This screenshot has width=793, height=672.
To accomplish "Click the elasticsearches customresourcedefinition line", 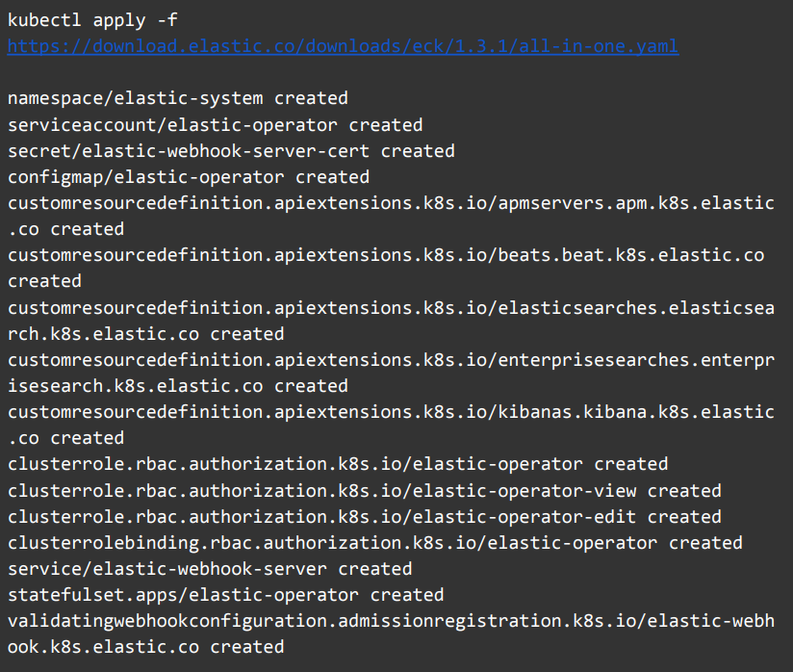I will click(391, 307).
